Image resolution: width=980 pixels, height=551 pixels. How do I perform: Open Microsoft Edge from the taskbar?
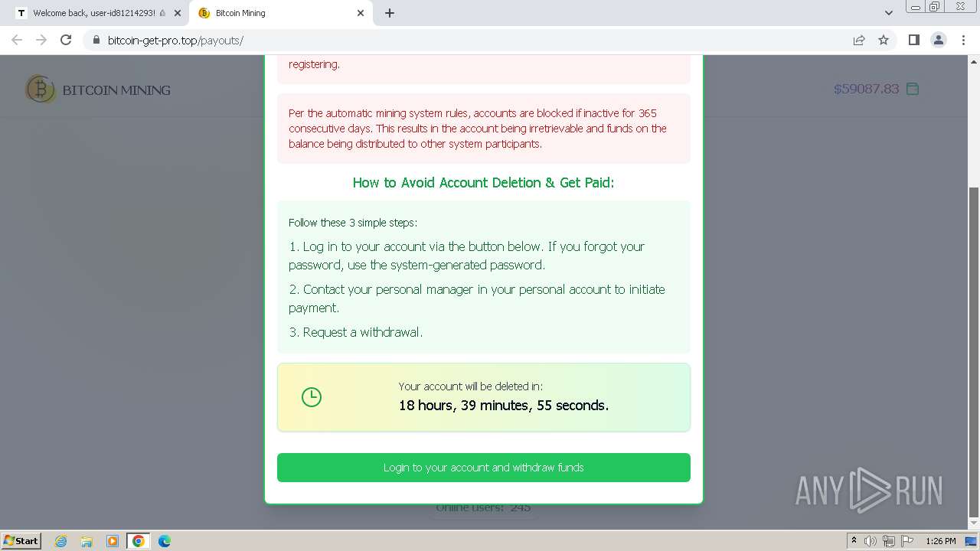[165, 541]
